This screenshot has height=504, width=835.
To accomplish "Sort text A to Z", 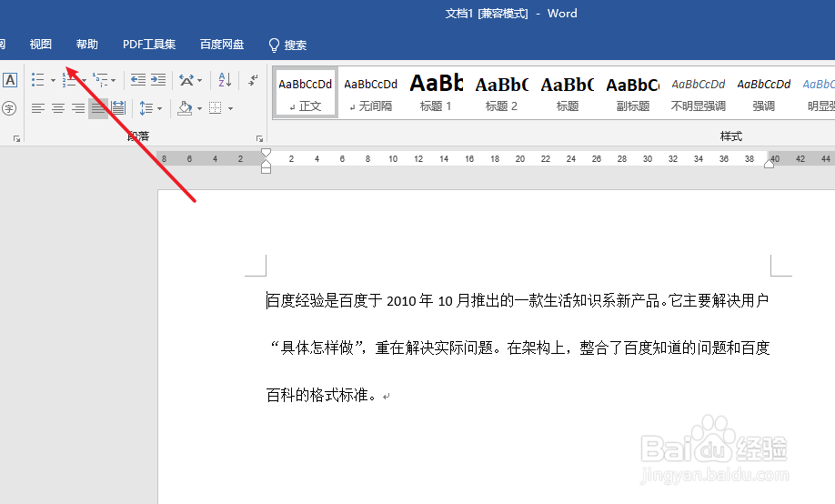I will (x=225, y=80).
